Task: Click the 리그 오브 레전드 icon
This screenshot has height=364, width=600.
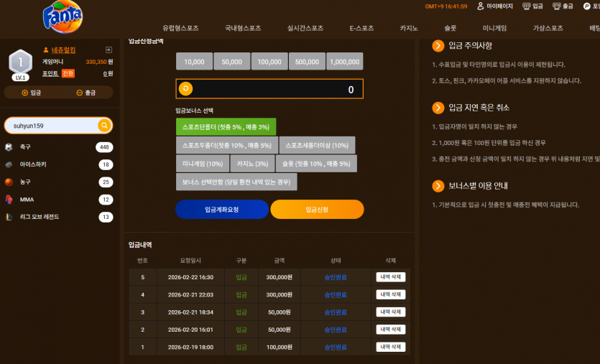Action: [x=9, y=217]
